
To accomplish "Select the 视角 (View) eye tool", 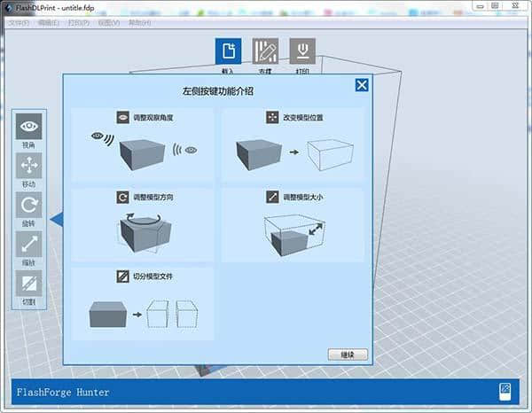I will (28, 127).
